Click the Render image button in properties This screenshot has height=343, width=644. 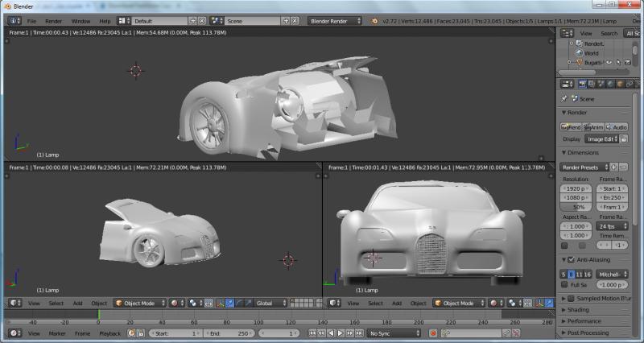click(x=571, y=127)
